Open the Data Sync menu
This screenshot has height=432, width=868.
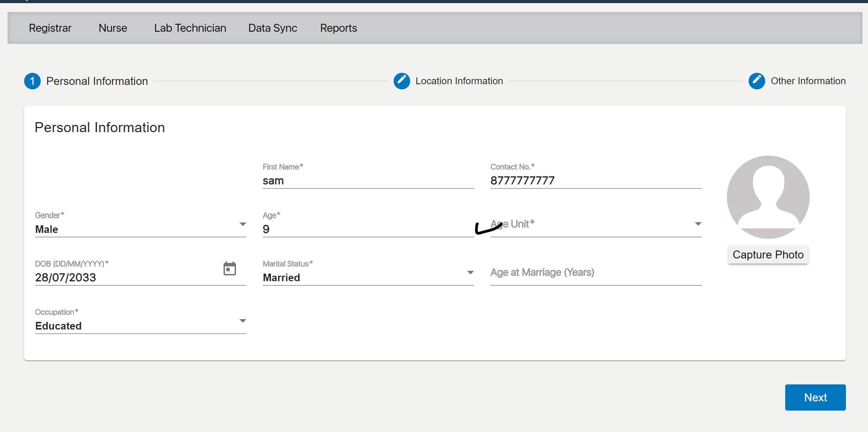273,28
